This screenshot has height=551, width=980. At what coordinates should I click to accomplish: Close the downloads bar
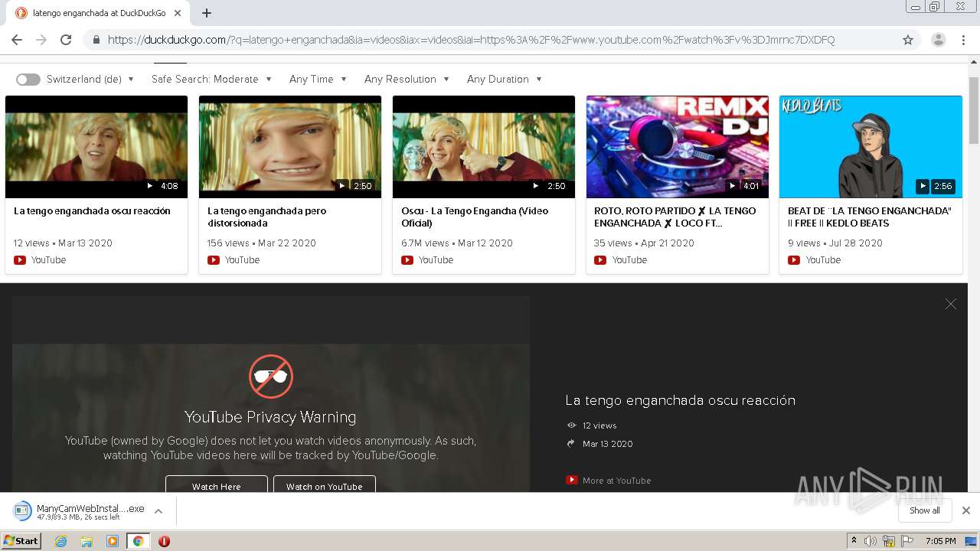click(x=966, y=510)
